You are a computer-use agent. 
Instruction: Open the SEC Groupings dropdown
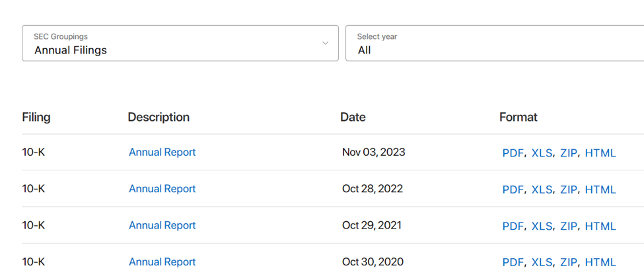180,44
